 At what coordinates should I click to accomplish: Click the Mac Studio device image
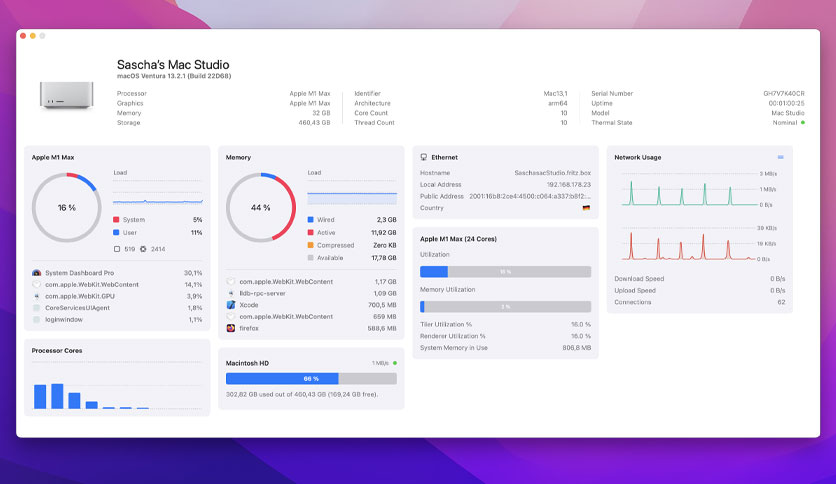(67, 95)
